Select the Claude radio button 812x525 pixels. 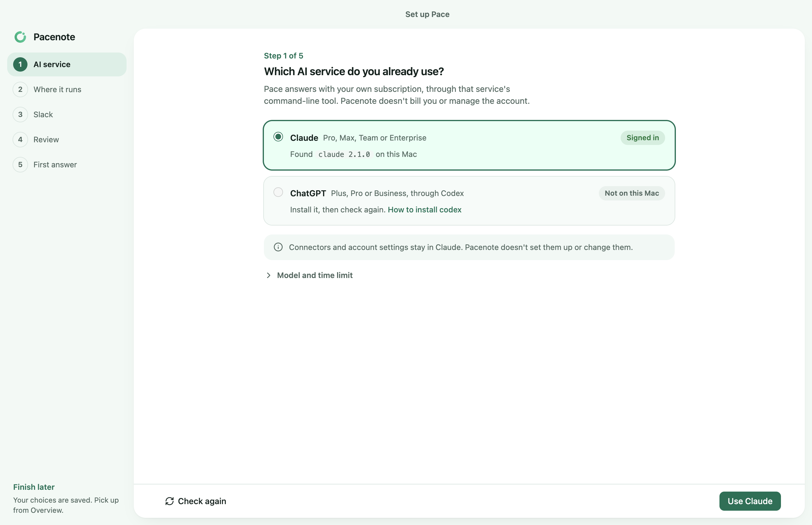click(x=278, y=137)
